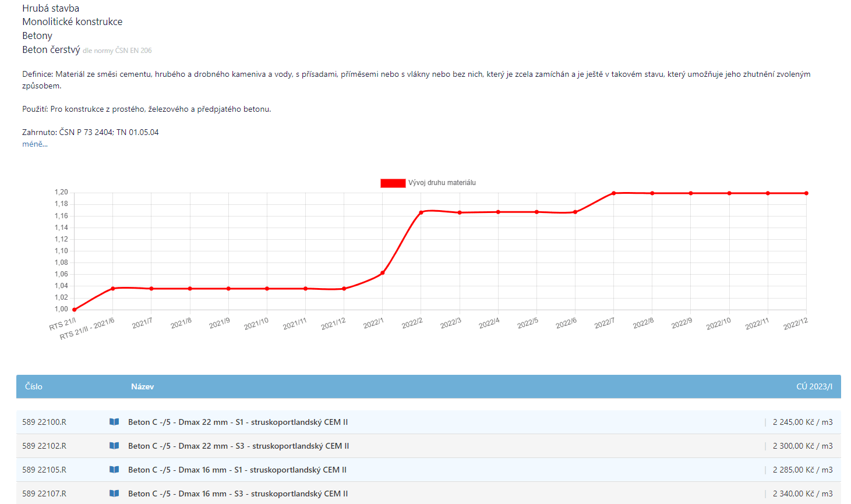The height and width of the screenshot is (504, 851).
Task: Click the chart data point at 2022/7
Action: click(x=614, y=193)
